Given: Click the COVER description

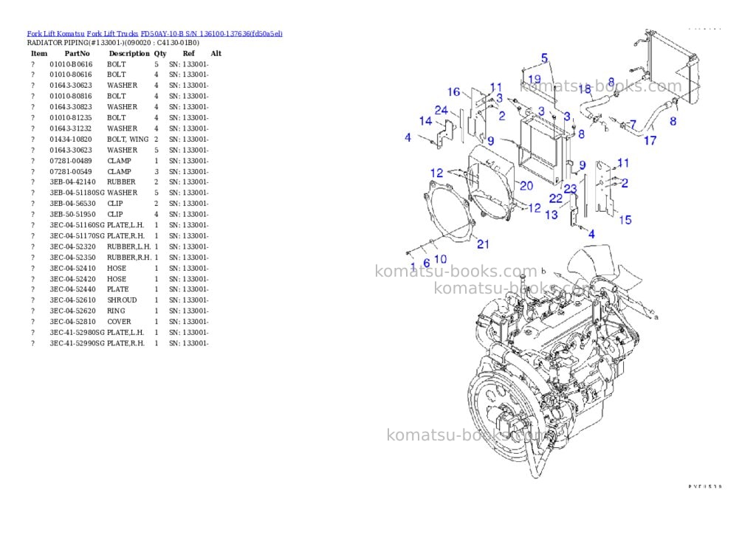Looking at the screenshot, I should (119, 322).
